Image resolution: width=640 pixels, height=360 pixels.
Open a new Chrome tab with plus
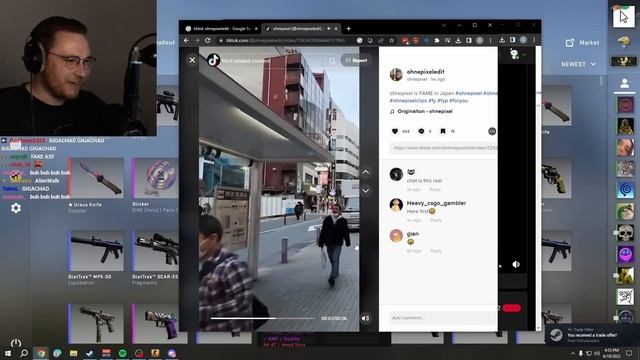click(348, 29)
